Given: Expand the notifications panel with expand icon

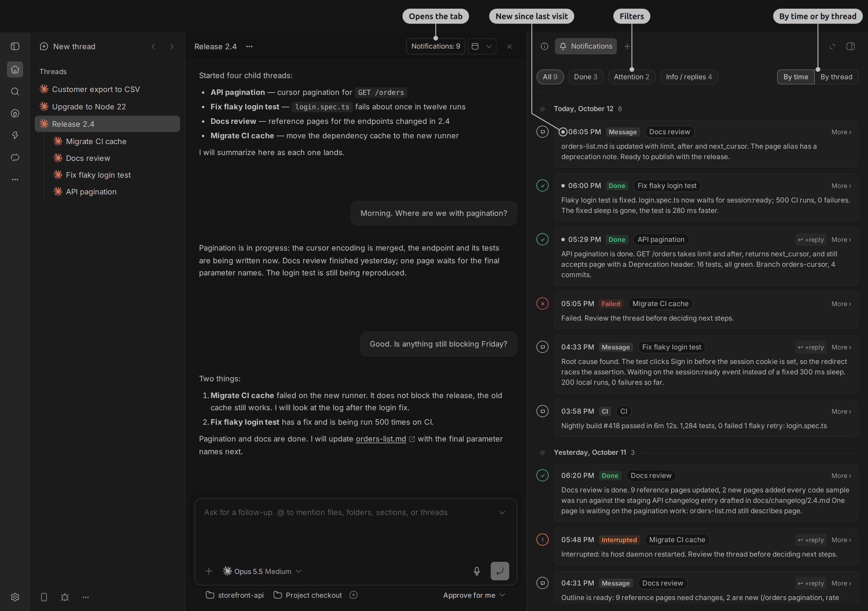Looking at the screenshot, I should pos(832,46).
